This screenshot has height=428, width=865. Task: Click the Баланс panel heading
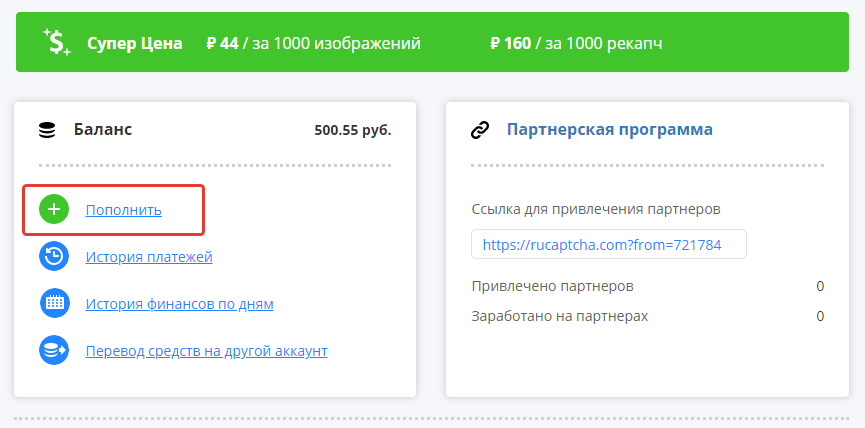point(103,130)
